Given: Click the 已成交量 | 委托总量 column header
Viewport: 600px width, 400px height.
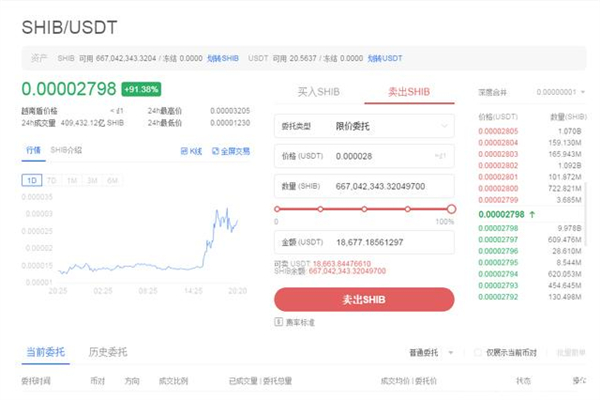Looking at the screenshot, I should click(260, 381).
